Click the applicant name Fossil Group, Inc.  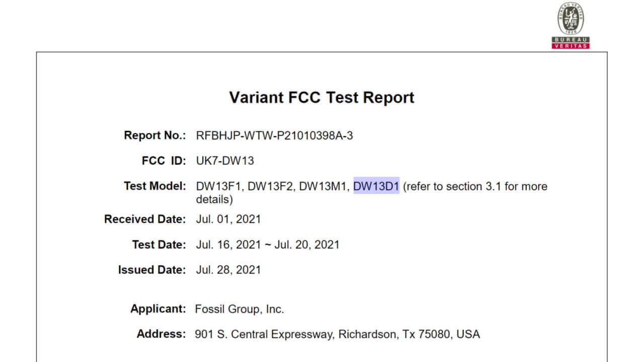point(239,309)
